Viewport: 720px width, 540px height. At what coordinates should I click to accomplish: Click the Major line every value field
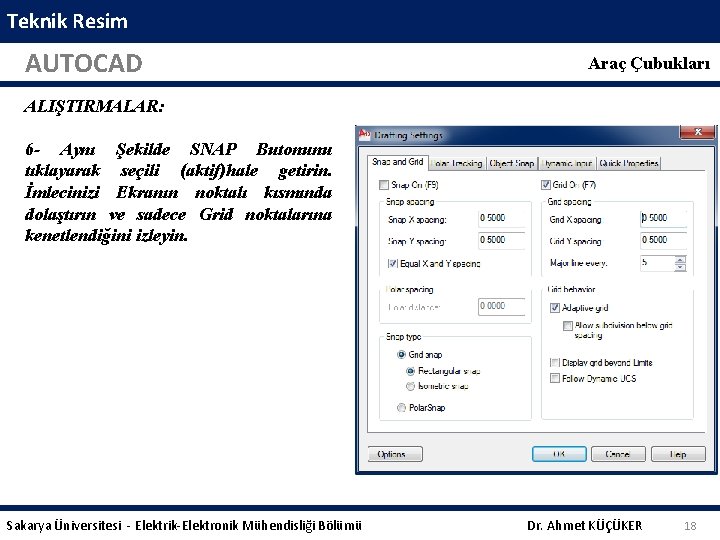658,263
